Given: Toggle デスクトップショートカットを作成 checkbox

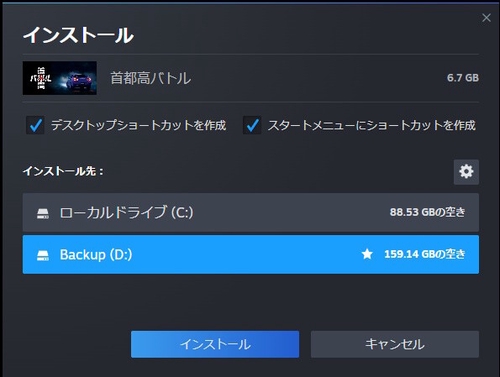Looking at the screenshot, I should click(x=35, y=125).
